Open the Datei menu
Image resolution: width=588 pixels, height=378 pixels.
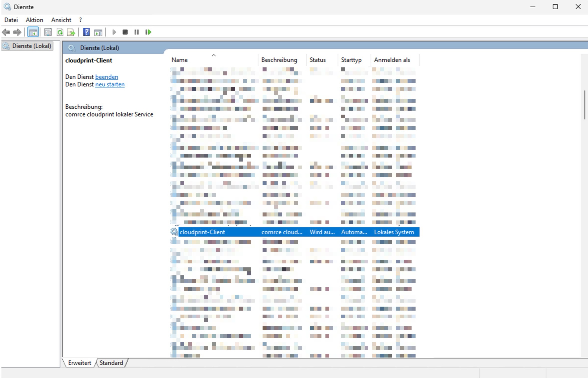pos(11,20)
